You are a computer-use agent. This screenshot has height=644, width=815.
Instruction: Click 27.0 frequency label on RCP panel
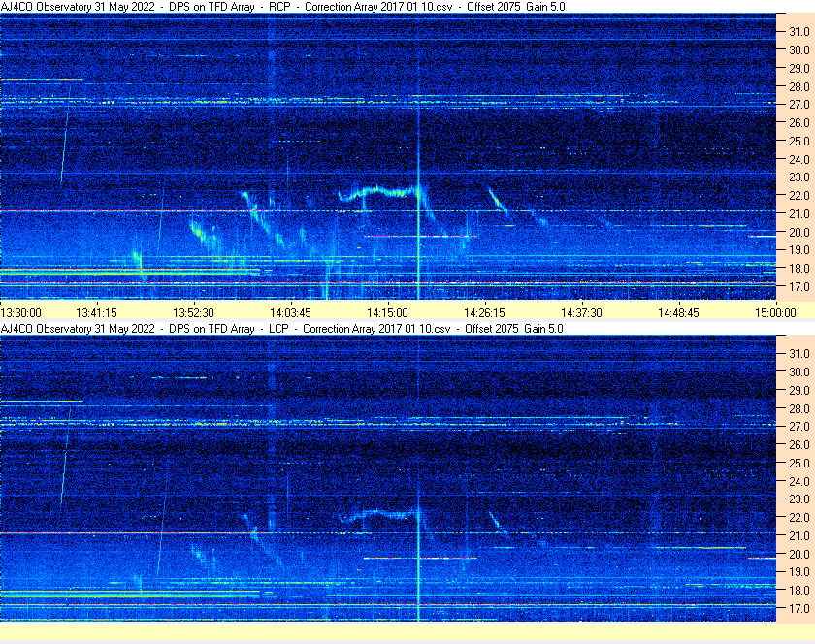(799, 105)
